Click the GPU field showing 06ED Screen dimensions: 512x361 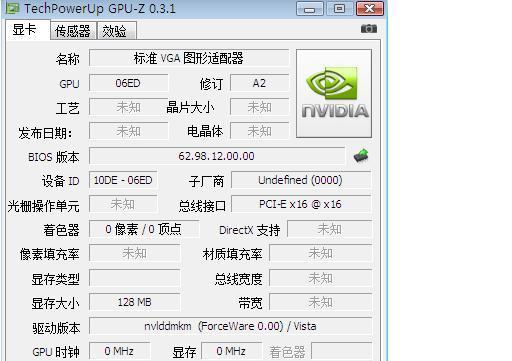pos(128,83)
